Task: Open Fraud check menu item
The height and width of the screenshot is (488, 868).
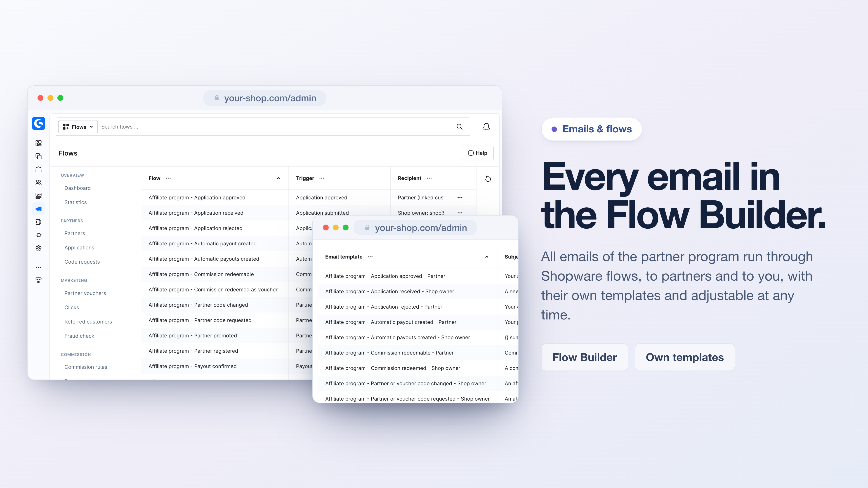Action: point(79,336)
